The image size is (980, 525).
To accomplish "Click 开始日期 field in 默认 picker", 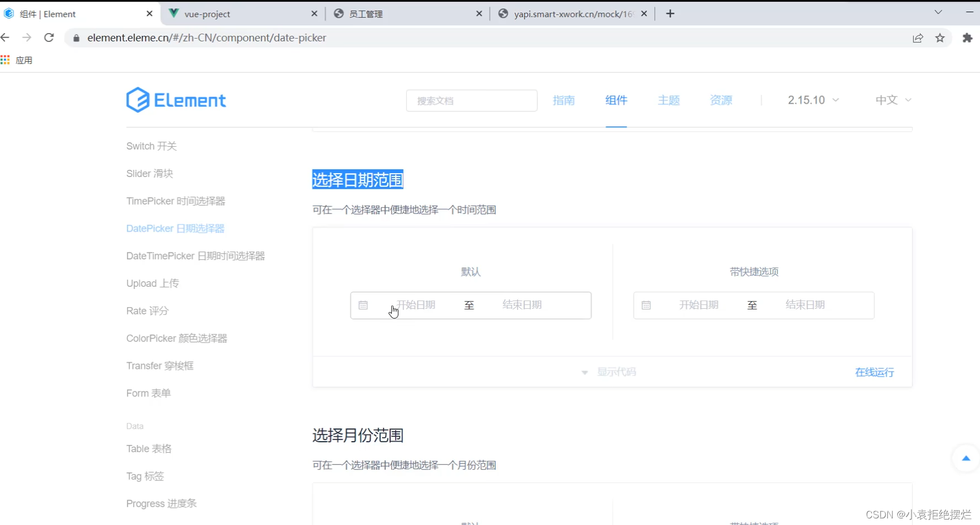I will (x=416, y=305).
